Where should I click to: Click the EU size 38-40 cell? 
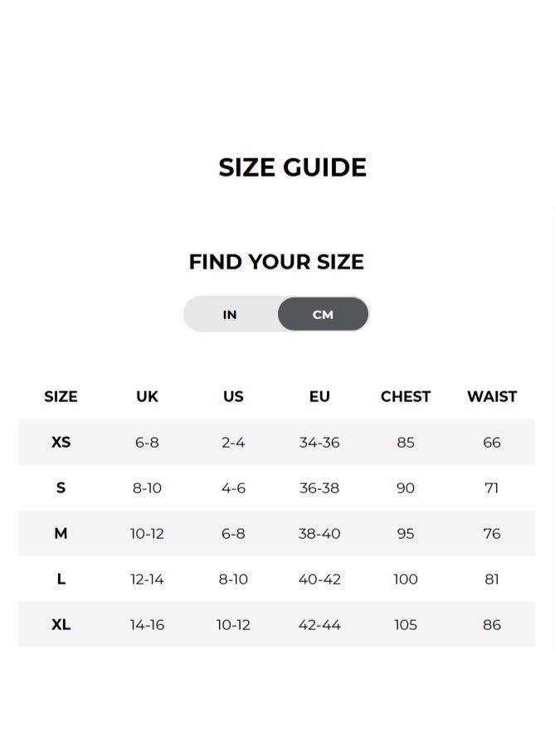coord(319,534)
